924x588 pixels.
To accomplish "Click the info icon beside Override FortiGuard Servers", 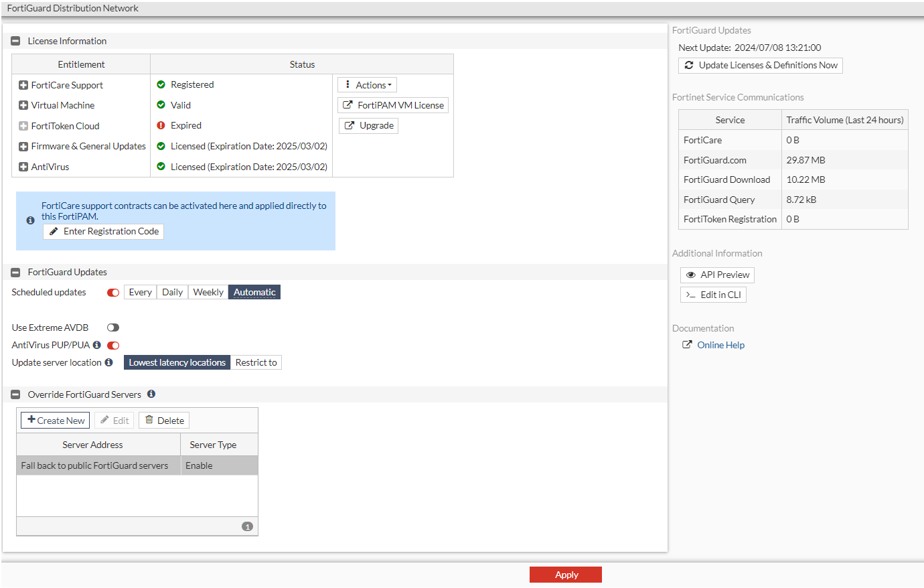I will pyautogui.click(x=151, y=394).
